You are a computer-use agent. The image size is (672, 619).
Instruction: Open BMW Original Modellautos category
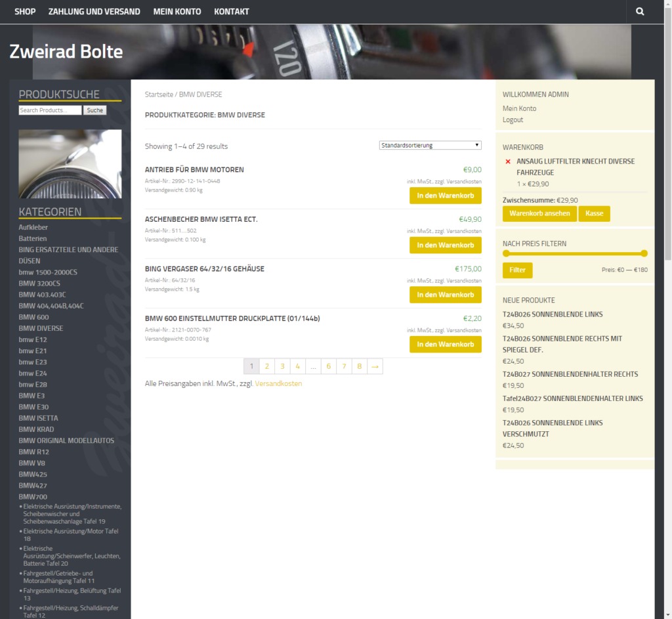[x=66, y=440]
